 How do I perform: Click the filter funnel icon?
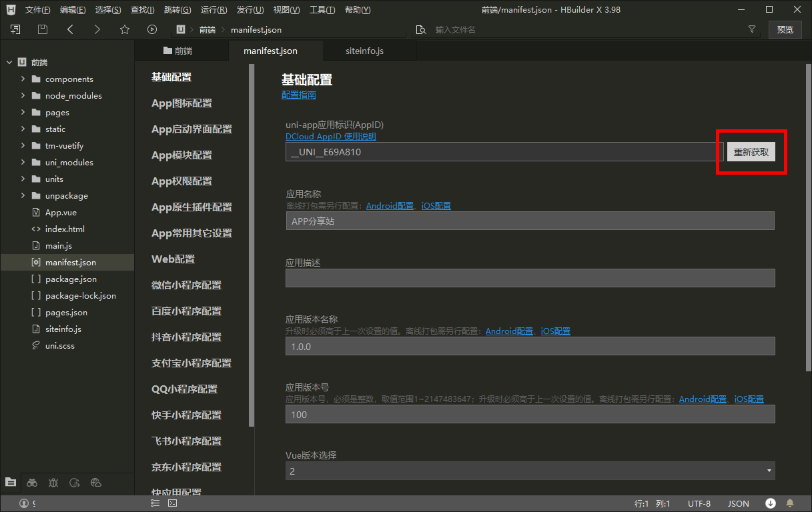tap(752, 29)
